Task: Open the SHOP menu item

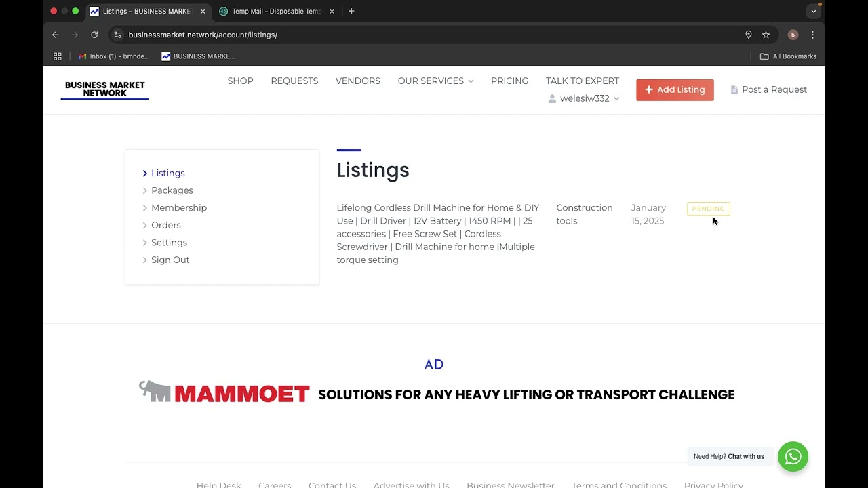Action: pyautogui.click(x=240, y=81)
